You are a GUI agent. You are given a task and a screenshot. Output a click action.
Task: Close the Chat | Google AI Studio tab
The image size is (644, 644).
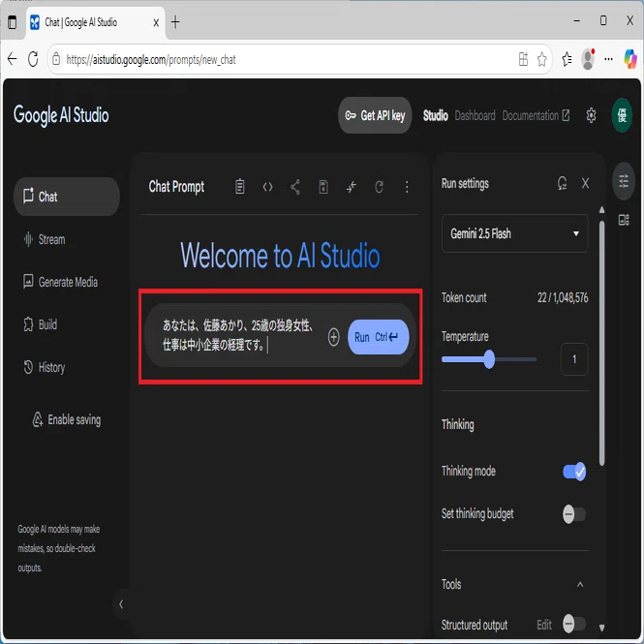pos(156,22)
